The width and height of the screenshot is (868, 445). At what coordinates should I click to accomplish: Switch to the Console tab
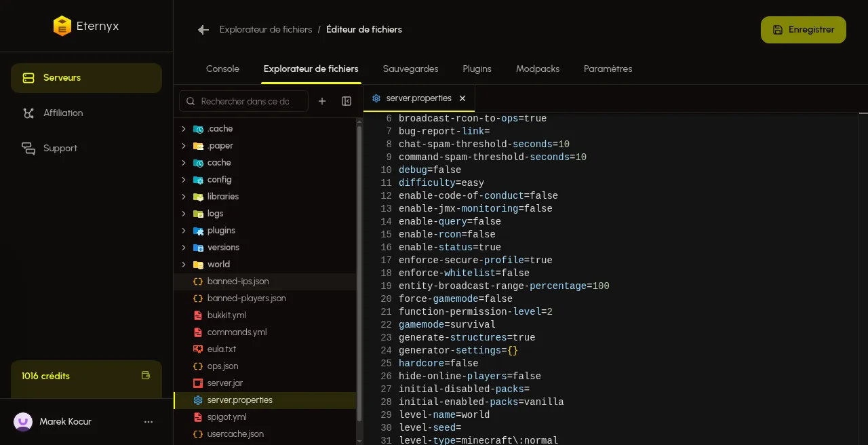click(x=223, y=69)
